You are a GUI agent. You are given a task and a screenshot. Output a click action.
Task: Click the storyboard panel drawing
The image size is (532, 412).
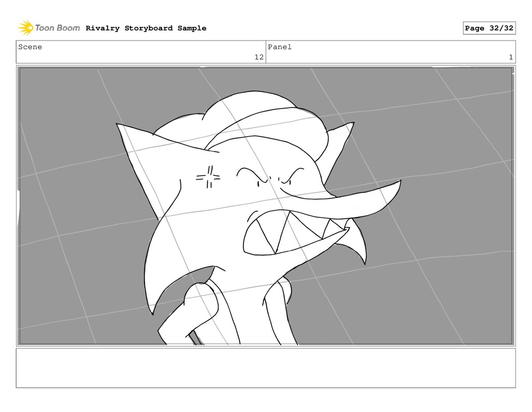265,206
